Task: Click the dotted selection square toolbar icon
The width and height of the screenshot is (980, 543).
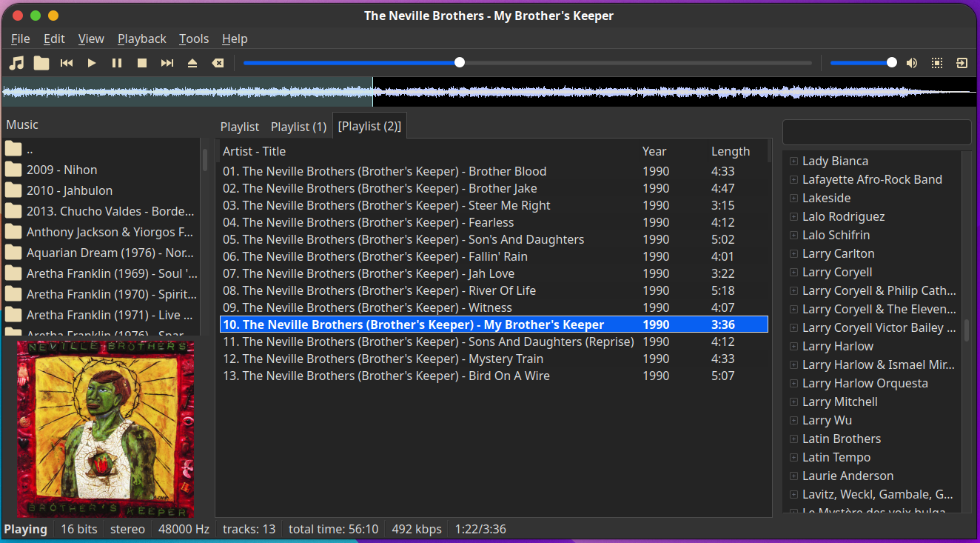Action: coord(937,63)
